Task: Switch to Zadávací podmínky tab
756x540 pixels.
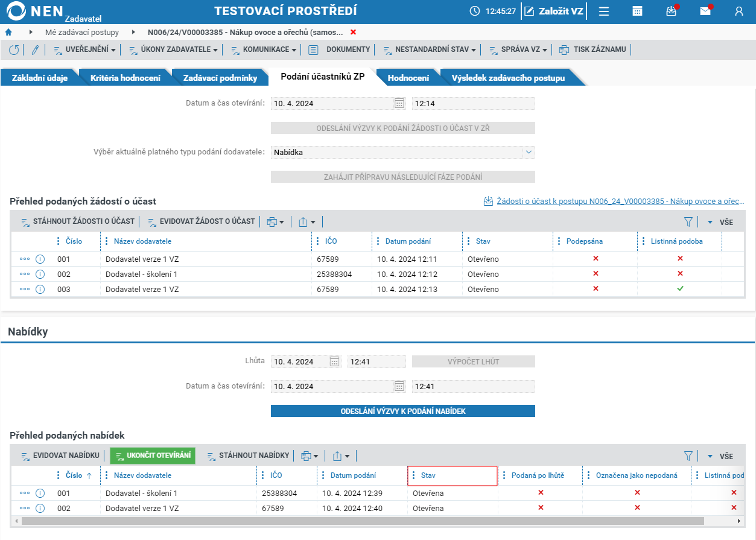Action: tap(220, 78)
